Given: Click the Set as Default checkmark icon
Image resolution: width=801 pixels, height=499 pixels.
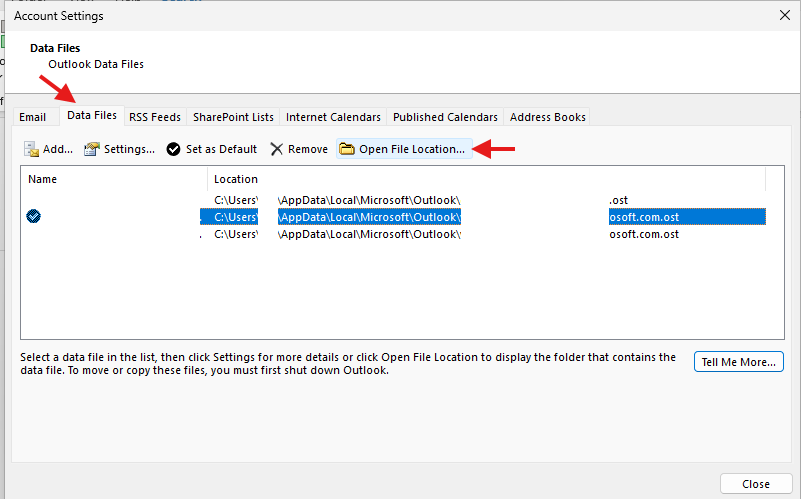Looking at the screenshot, I should click(x=174, y=149).
